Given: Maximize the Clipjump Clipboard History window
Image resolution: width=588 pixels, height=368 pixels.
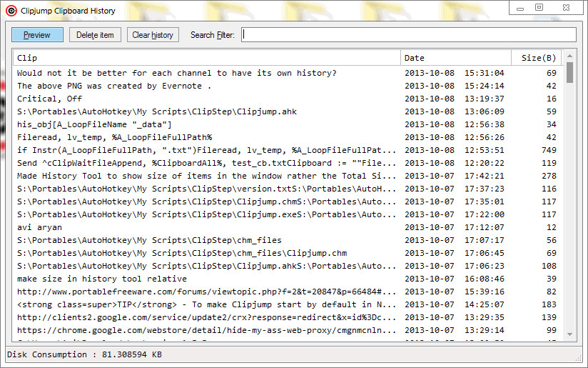Looking at the screenshot, I should pos(539,8).
